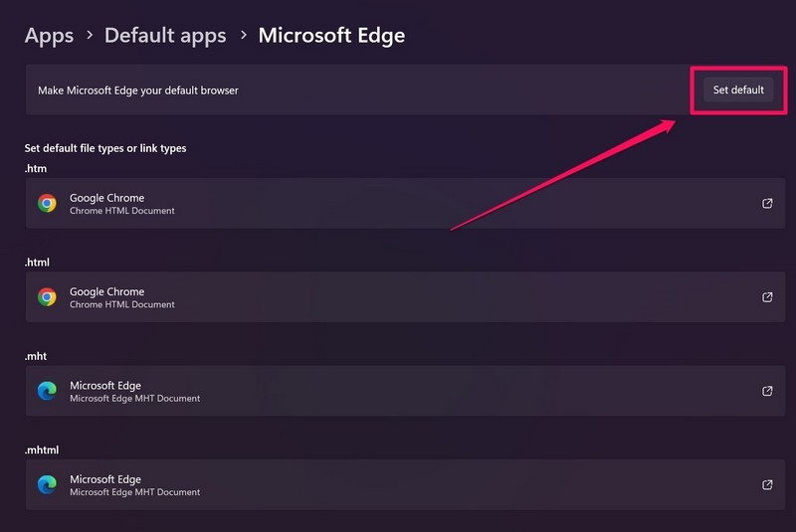Click the Set default button
This screenshot has height=532, width=796.
click(x=738, y=89)
